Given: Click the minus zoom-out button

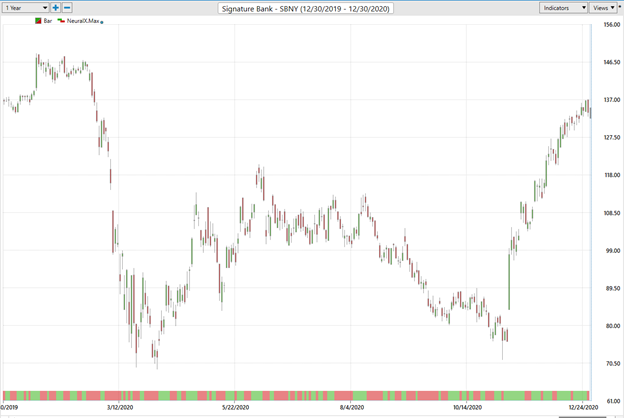Looking at the screenshot, I should [x=67, y=8].
